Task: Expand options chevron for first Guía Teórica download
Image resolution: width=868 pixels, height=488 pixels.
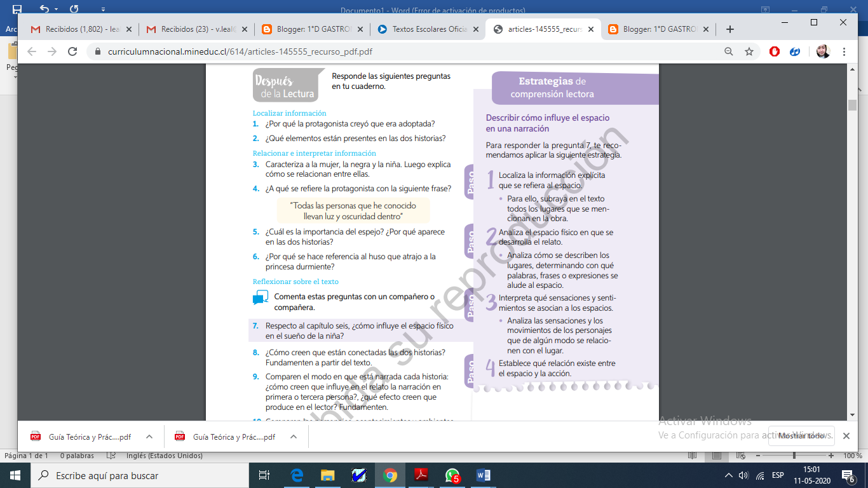Action: click(149, 437)
